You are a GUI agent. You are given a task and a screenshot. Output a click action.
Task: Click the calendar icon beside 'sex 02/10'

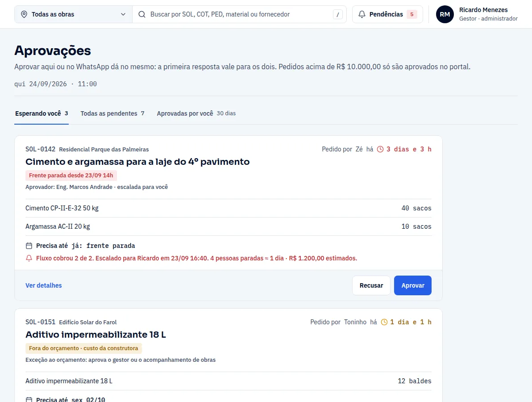(x=29, y=400)
